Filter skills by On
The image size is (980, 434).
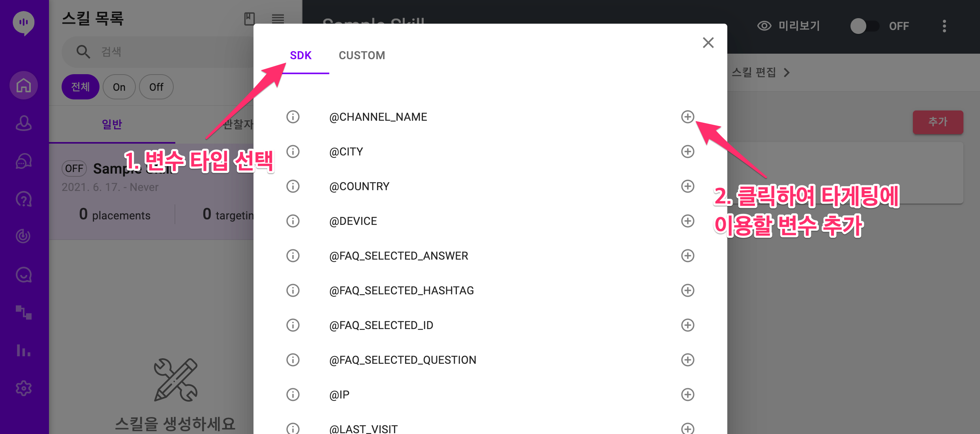click(119, 87)
